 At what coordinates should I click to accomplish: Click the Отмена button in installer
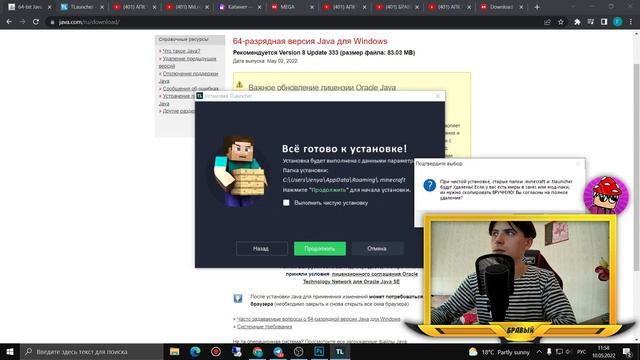pos(377,249)
